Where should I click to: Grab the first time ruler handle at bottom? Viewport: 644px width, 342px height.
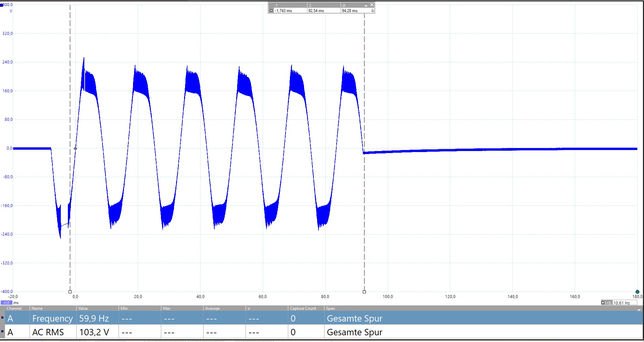coord(70,292)
